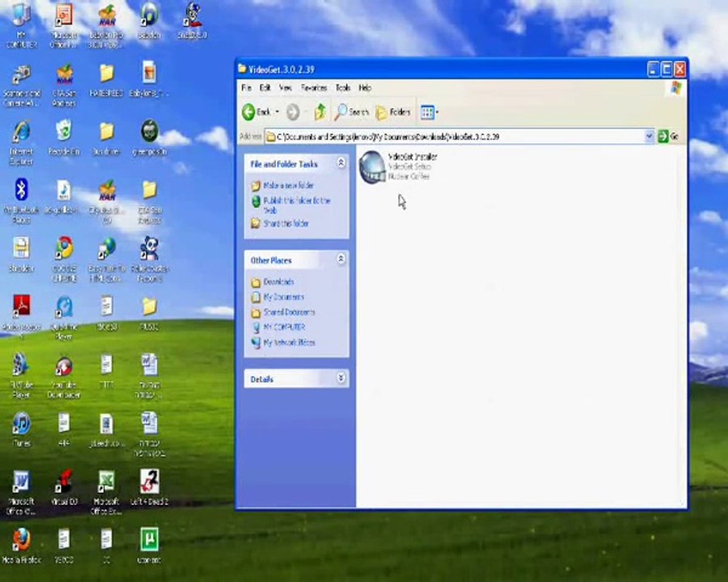Screen dimensions: 728x582
Task: Select Adobe Reader desktop shortcut
Action: pos(21,317)
